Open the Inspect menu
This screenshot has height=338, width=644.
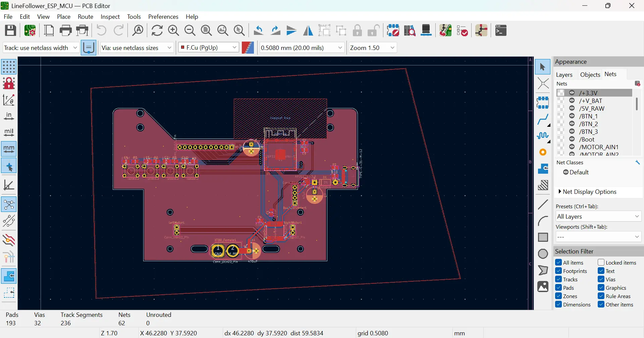click(110, 16)
